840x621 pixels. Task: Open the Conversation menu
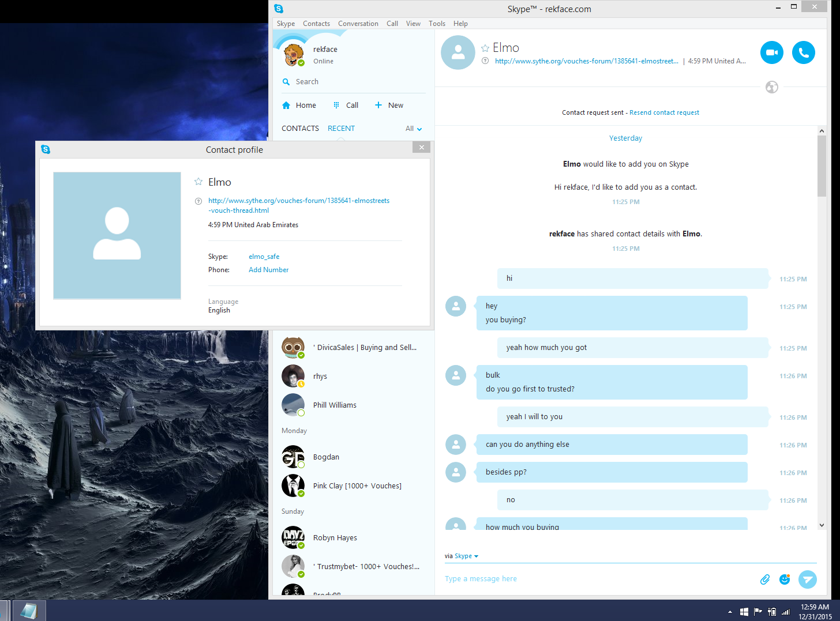tap(358, 24)
